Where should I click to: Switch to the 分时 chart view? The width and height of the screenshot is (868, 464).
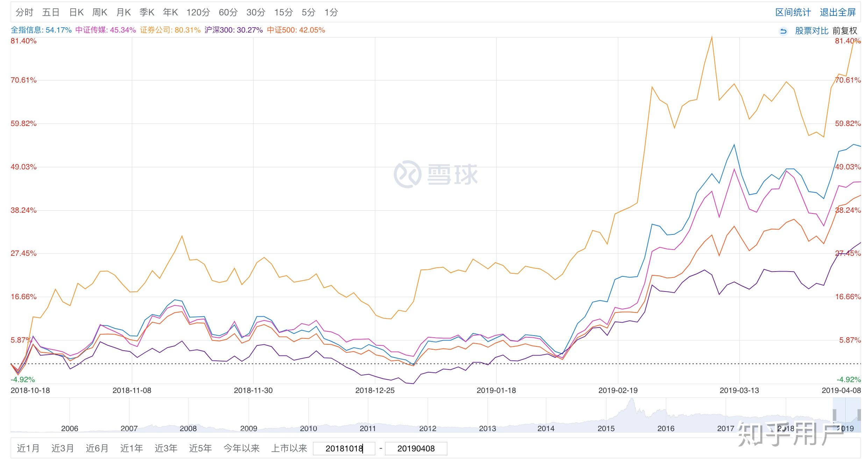pos(24,13)
